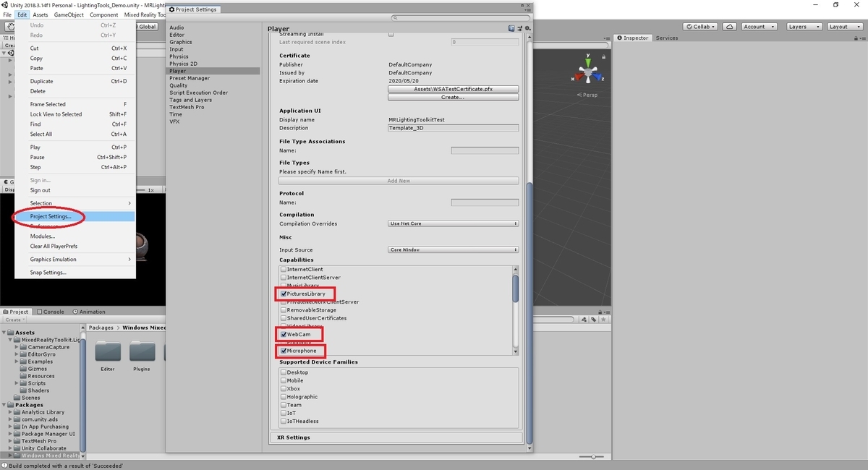Click the Player preset selector icon
This screenshot has height=470, width=868.
coord(519,29)
